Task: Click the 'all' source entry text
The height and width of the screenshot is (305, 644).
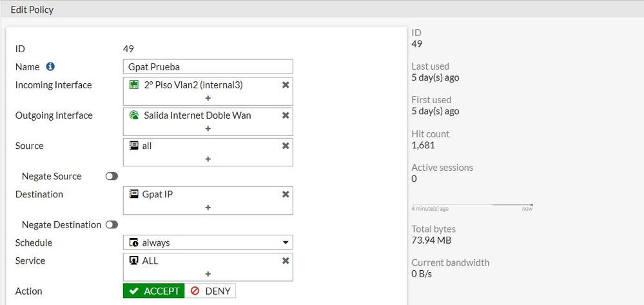Action: click(146, 146)
